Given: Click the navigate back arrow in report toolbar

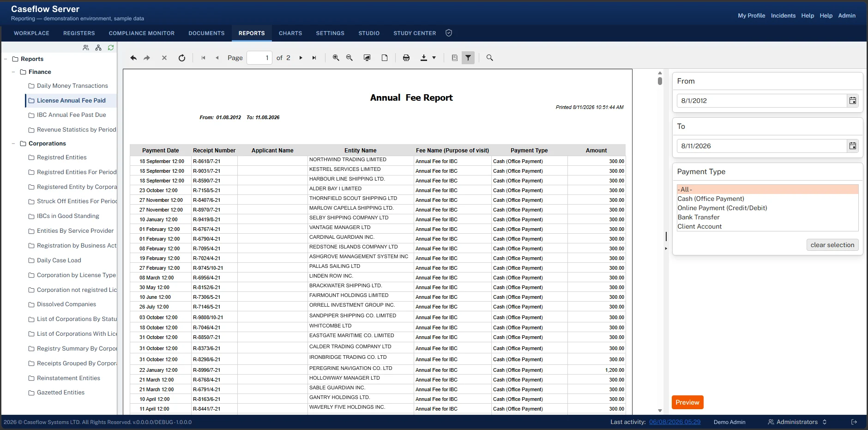Looking at the screenshot, I should click(x=133, y=58).
